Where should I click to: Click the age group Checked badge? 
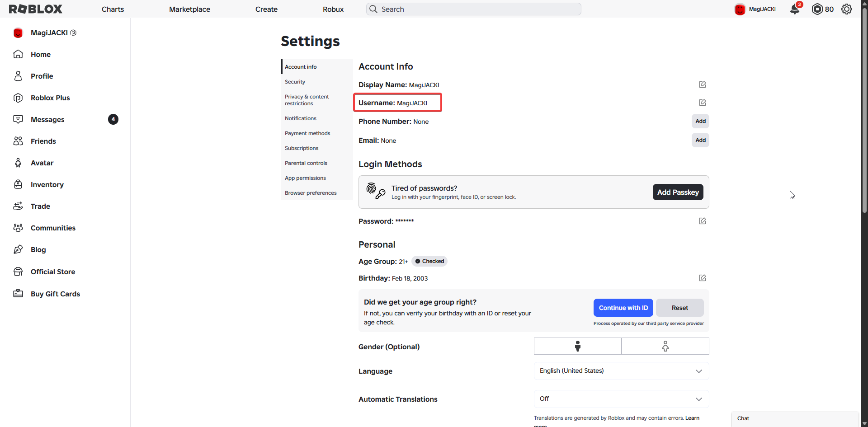tap(429, 261)
